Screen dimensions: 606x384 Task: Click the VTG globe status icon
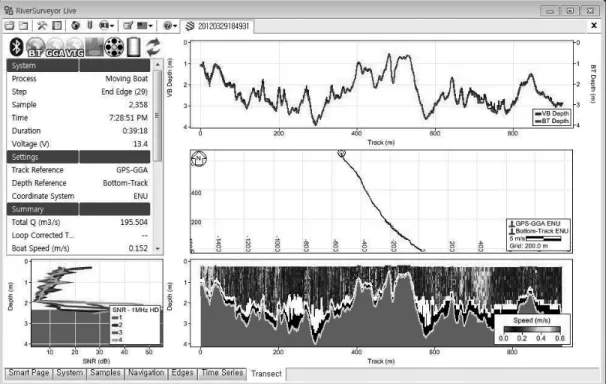[75, 47]
